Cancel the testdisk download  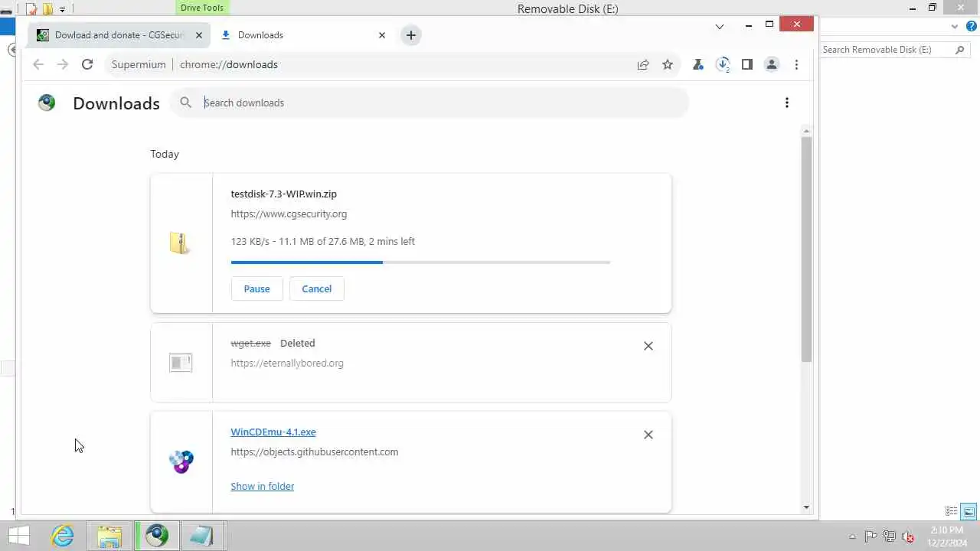[x=316, y=289]
